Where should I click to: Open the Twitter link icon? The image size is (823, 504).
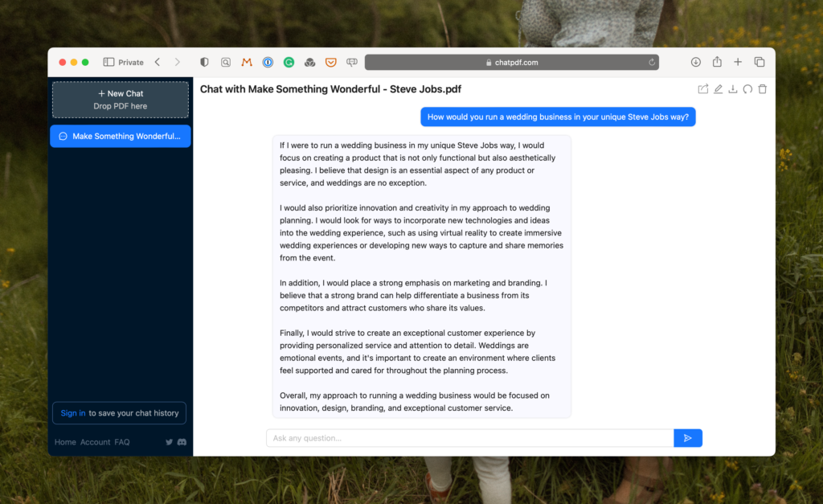click(169, 442)
